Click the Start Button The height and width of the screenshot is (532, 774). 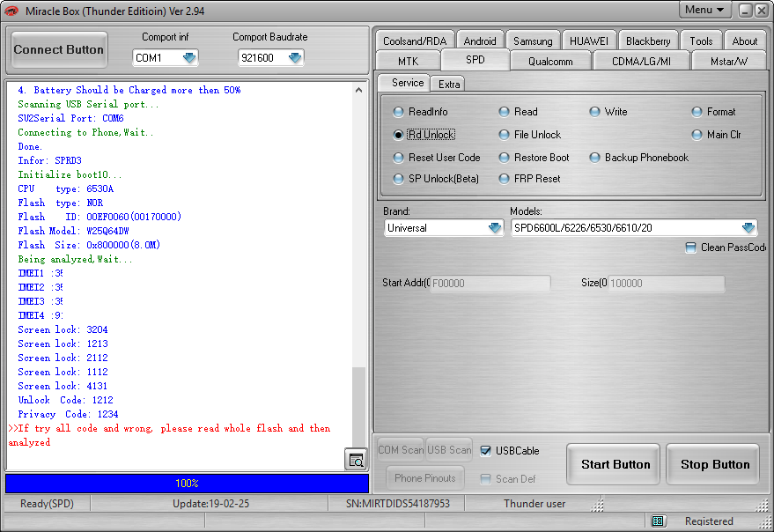point(615,464)
